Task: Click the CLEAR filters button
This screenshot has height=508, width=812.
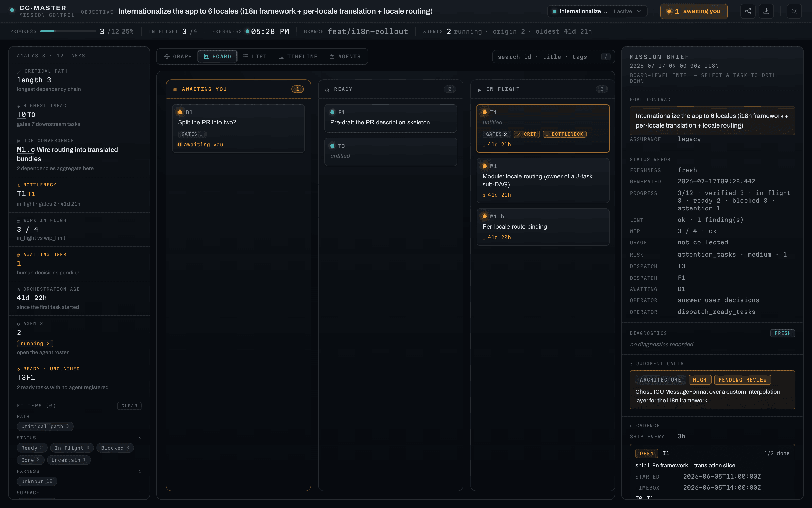Action: coord(129,406)
